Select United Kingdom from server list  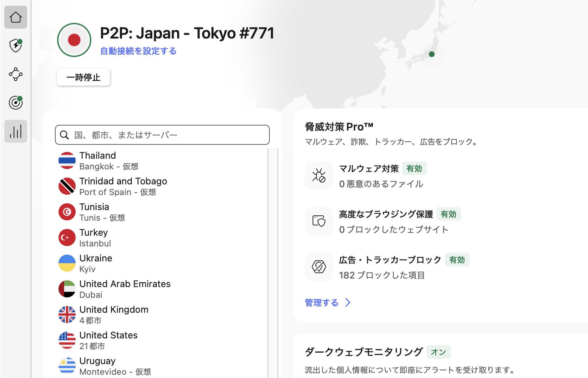coord(114,315)
